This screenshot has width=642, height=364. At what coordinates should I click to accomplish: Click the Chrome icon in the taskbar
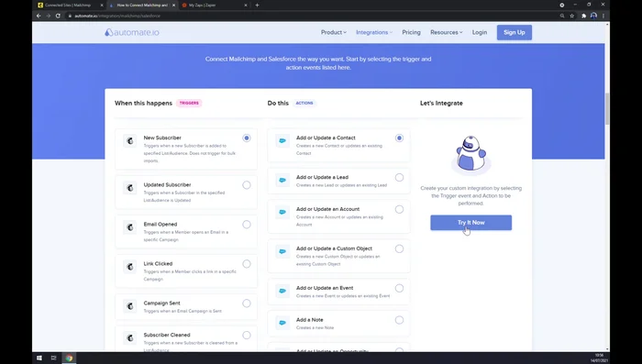click(x=69, y=358)
